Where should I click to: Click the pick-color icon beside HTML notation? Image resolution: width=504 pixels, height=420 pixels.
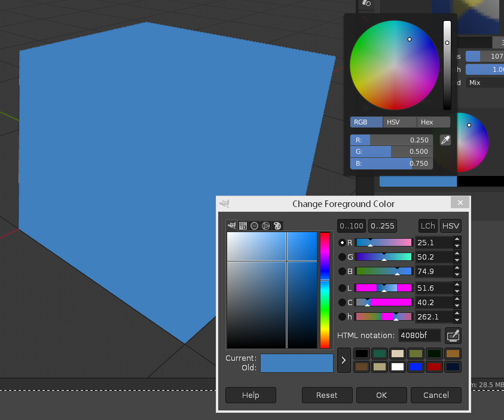(x=453, y=335)
